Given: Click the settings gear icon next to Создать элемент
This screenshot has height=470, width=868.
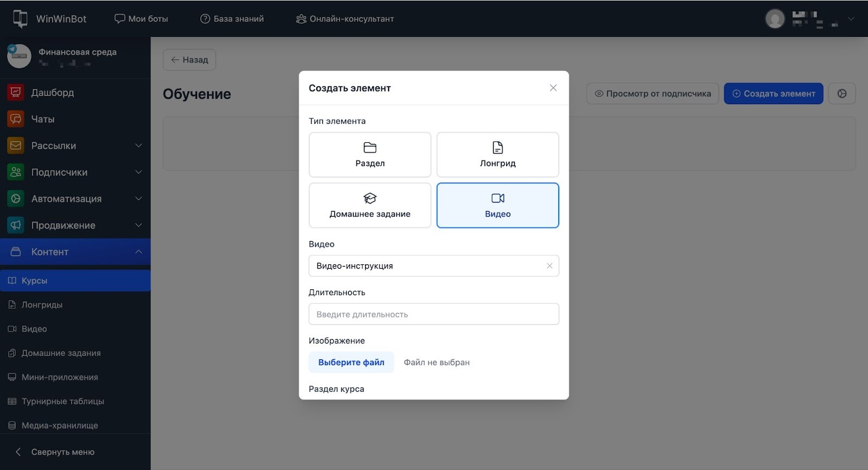Looking at the screenshot, I should pos(841,94).
